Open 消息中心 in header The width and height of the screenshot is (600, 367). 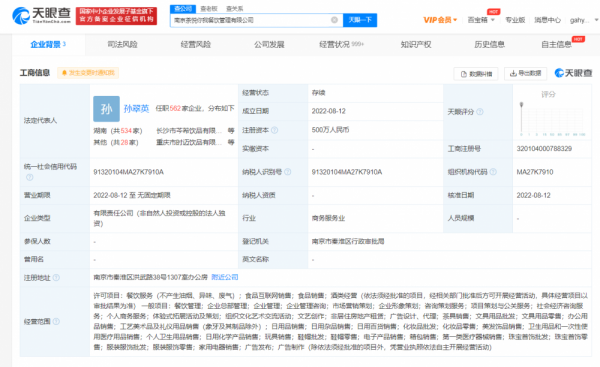tap(547, 20)
